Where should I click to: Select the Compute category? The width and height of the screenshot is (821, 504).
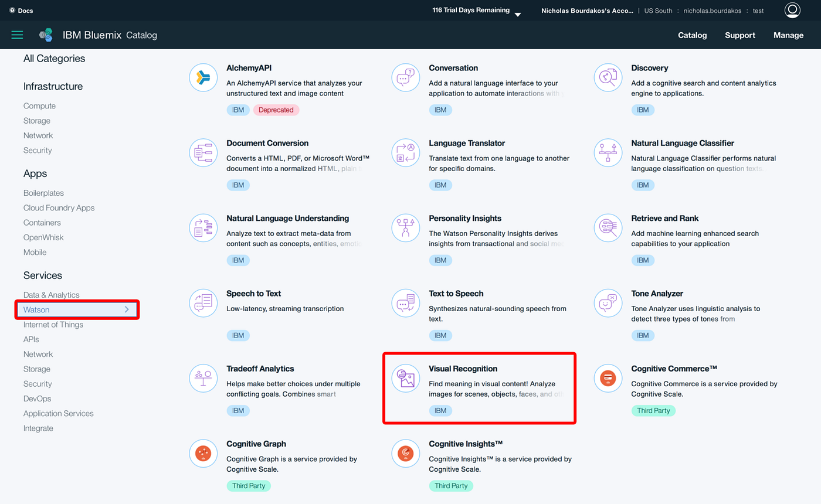click(x=39, y=106)
